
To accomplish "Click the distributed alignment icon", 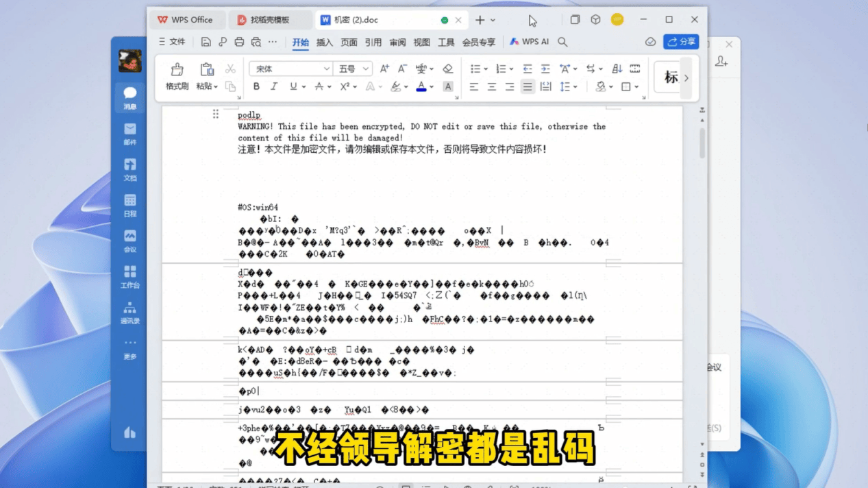I will click(545, 86).
